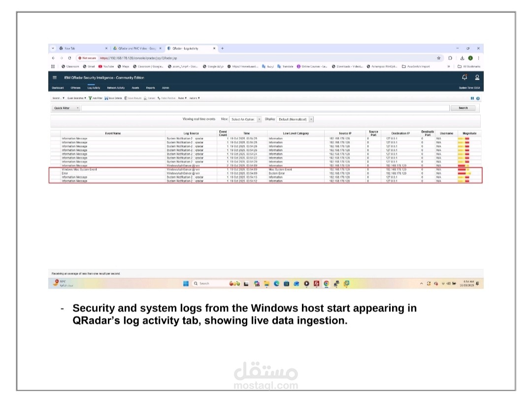
Task: Open the Actions menu
Action: coord(195,98)
